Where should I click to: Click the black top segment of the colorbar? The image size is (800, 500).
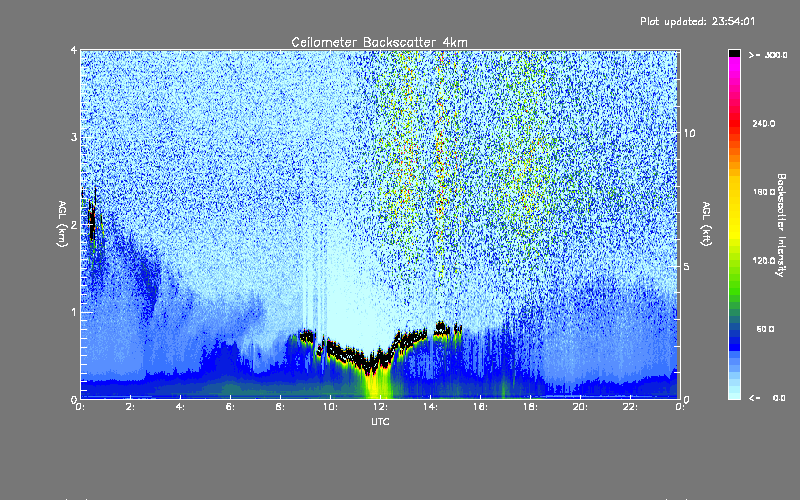coord(734,53)
